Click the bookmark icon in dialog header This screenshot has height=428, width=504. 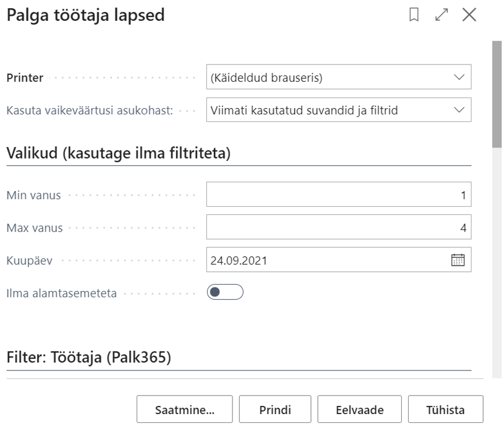414,15
